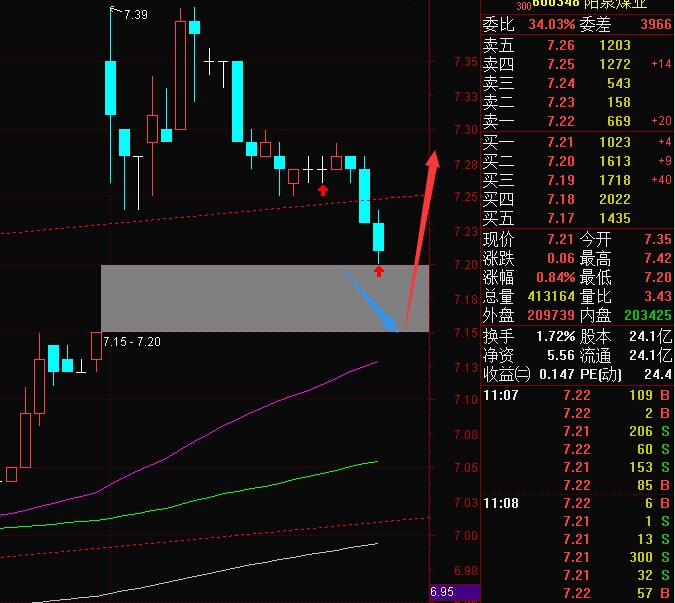The image size is (675, 603).
Task: Click the purple 6.95 price axis marker
Action: (x=455, y=592)
